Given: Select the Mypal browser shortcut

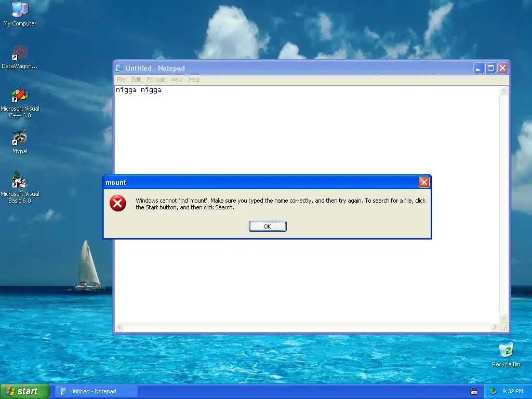Looking at the screenshot, I should coord(20,142).
